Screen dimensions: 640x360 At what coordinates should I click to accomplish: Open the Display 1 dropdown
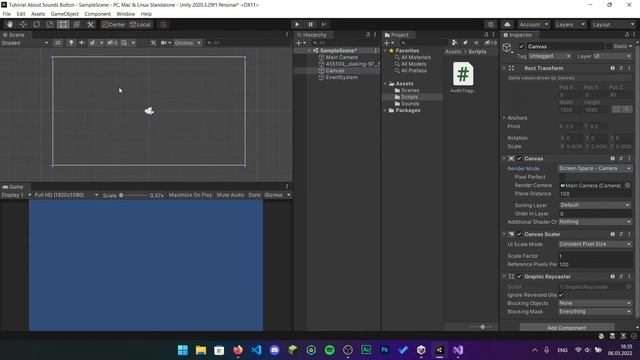(x=16, y=195)
